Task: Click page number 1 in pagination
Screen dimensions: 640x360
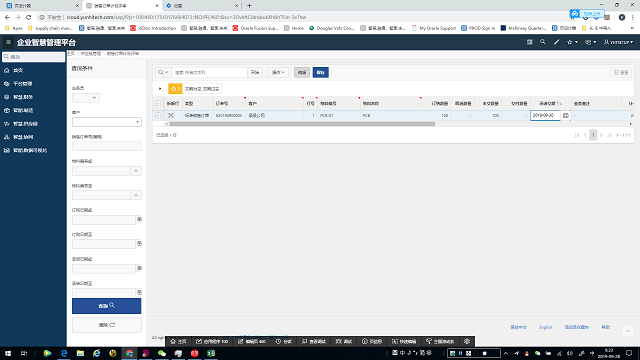Action: (593, 135)
